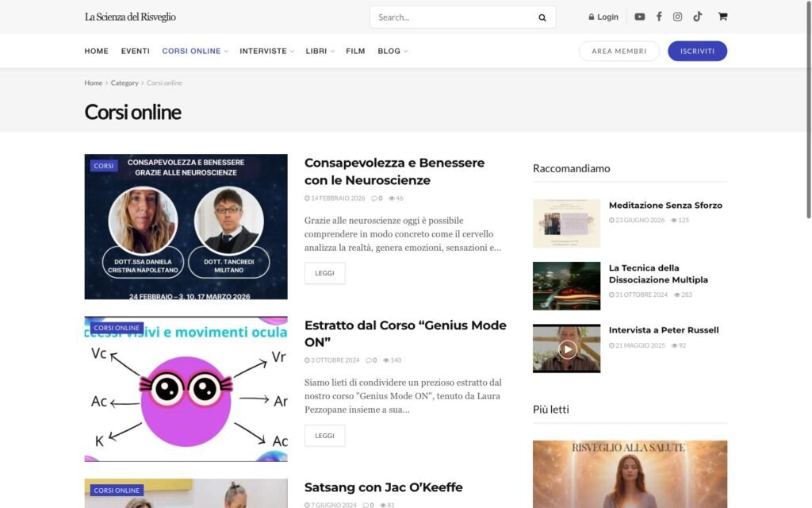This screenshot has width=812, height=508.
Task: Open the TikTok profile icon
Action: [698, 17]
